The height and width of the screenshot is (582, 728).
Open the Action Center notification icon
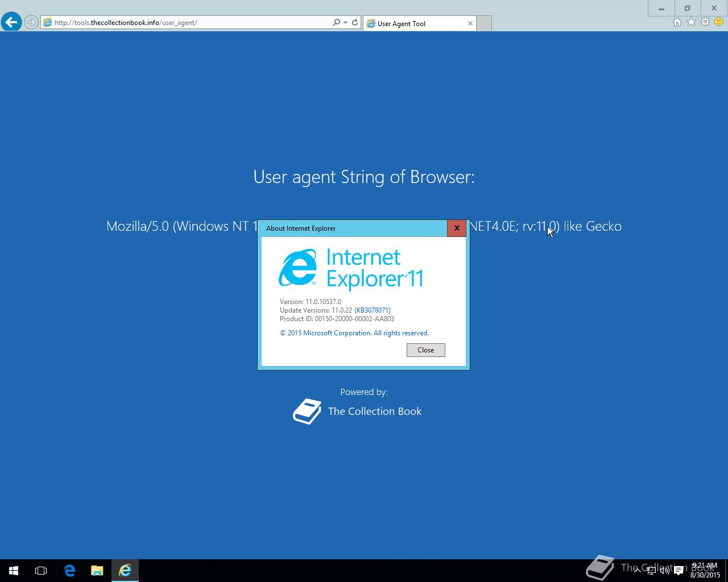point(679,571)
